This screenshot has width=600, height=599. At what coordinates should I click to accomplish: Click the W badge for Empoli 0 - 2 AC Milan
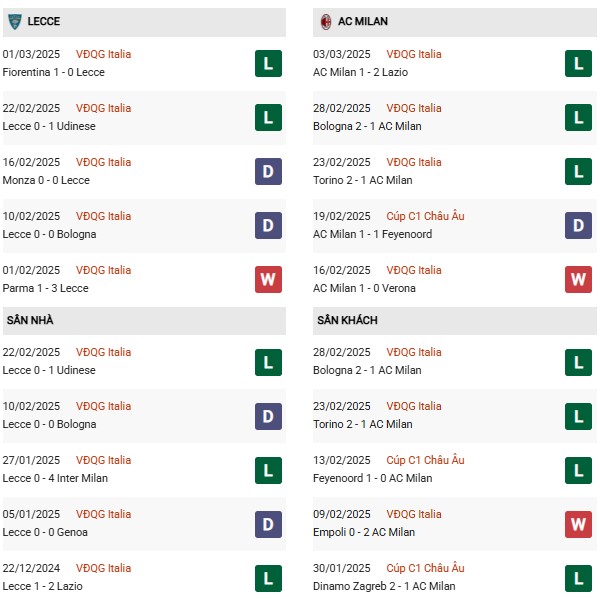coord(578,524)
